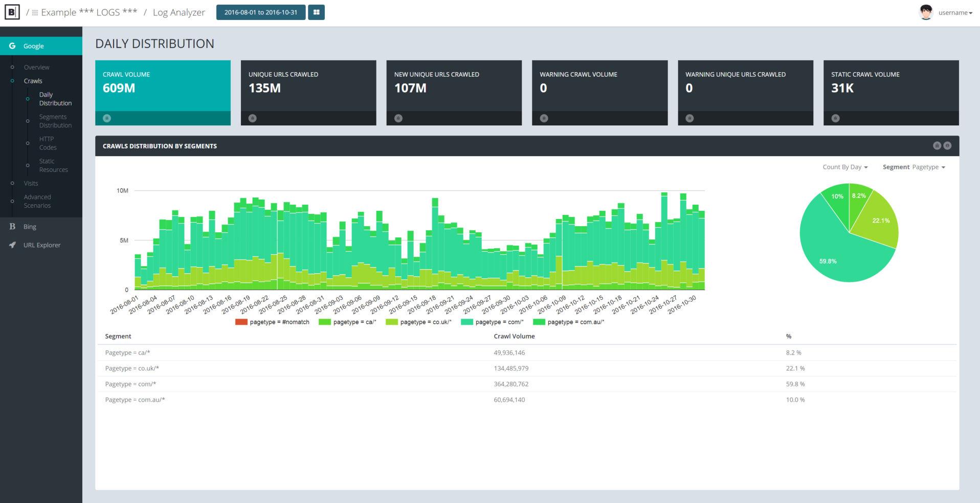Select Google section in the sidebar
Screen dimensions: 980x503
pos(34,46)
